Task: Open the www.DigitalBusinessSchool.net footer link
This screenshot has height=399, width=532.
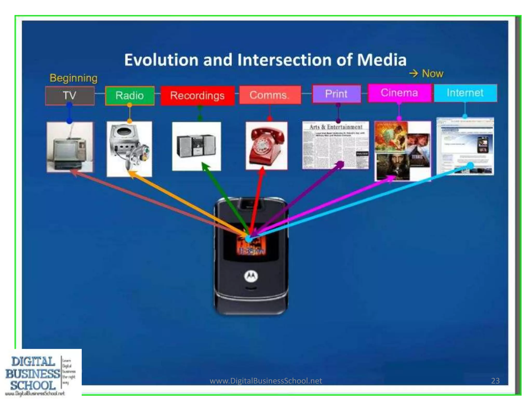Action: (x=266, y=381)
